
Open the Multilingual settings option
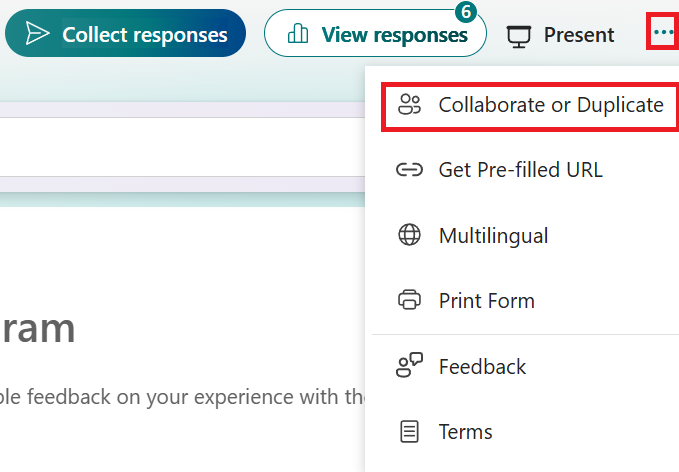[x=493, y=236]
